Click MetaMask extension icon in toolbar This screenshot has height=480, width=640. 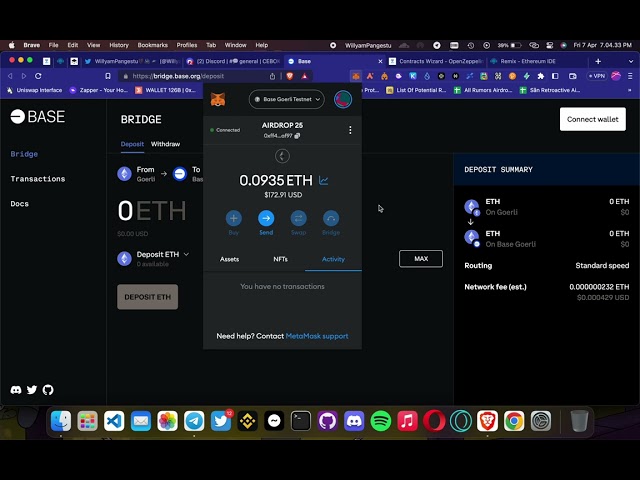click(x=356, y=76)
